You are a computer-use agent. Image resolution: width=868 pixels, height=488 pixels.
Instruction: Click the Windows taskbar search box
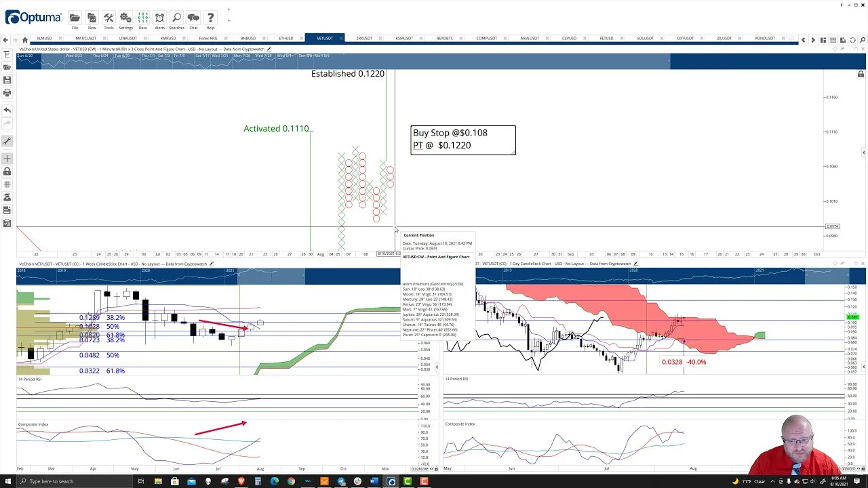tap(75, 481)
